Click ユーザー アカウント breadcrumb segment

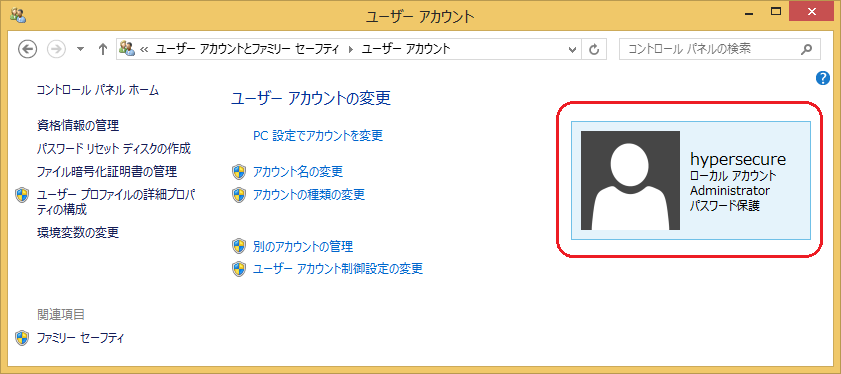406,49
